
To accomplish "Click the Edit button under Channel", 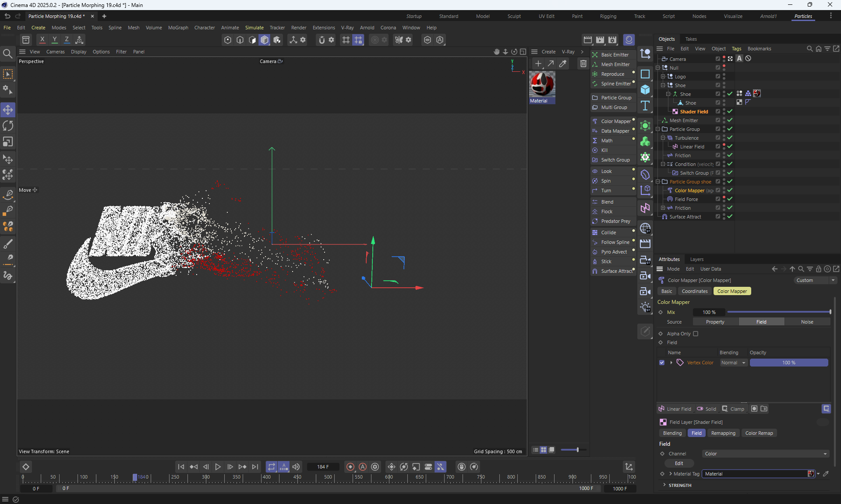I will pos(679,463).
